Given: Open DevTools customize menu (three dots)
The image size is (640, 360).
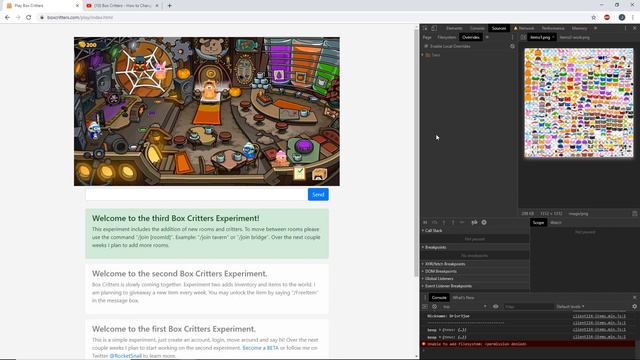Looking at the screenshot, I should 625,28.
